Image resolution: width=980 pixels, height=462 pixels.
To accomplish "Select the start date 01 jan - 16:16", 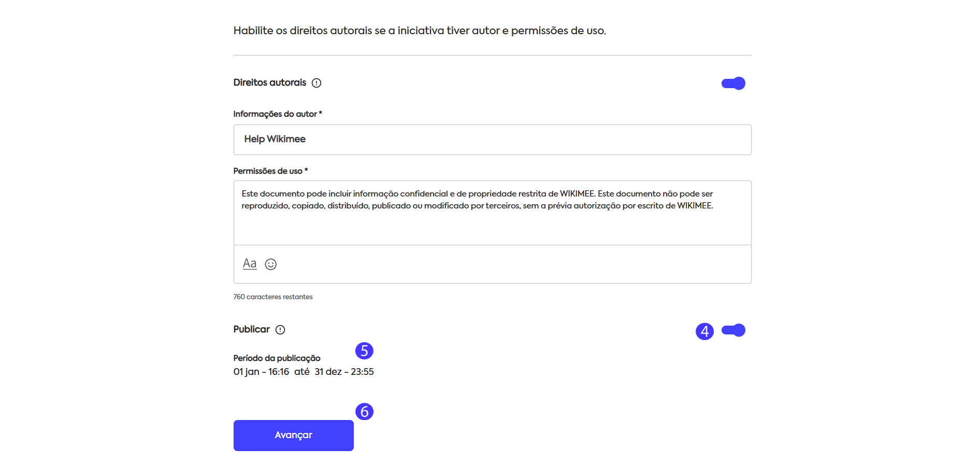I will point(261,372).
